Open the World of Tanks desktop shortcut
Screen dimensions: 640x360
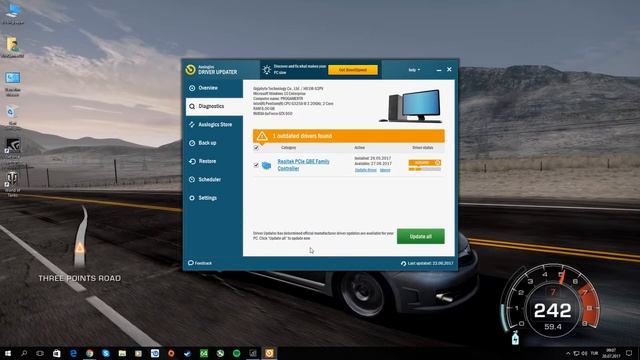[x=12, y=184]
